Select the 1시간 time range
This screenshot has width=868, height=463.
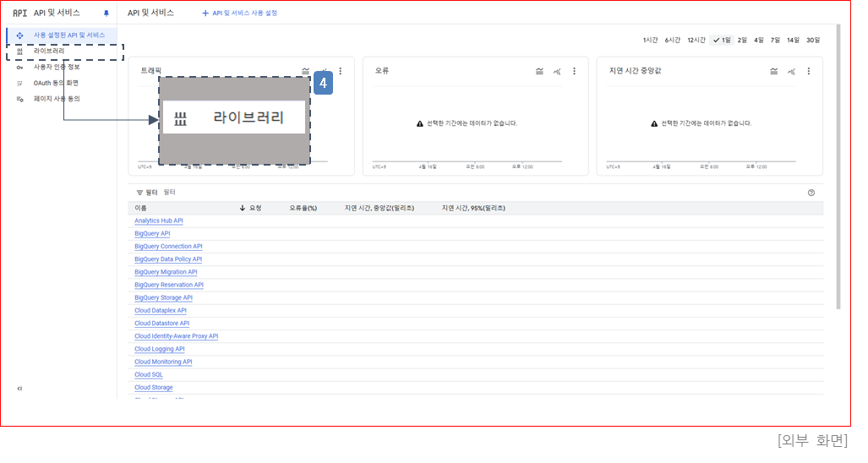(650, 40)
